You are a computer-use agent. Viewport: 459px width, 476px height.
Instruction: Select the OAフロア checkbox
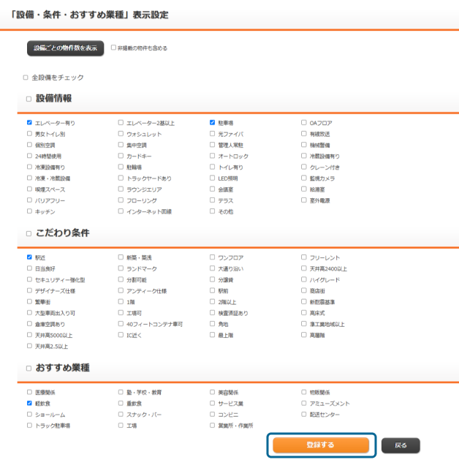pyautogui.click(x=303, y=123)
